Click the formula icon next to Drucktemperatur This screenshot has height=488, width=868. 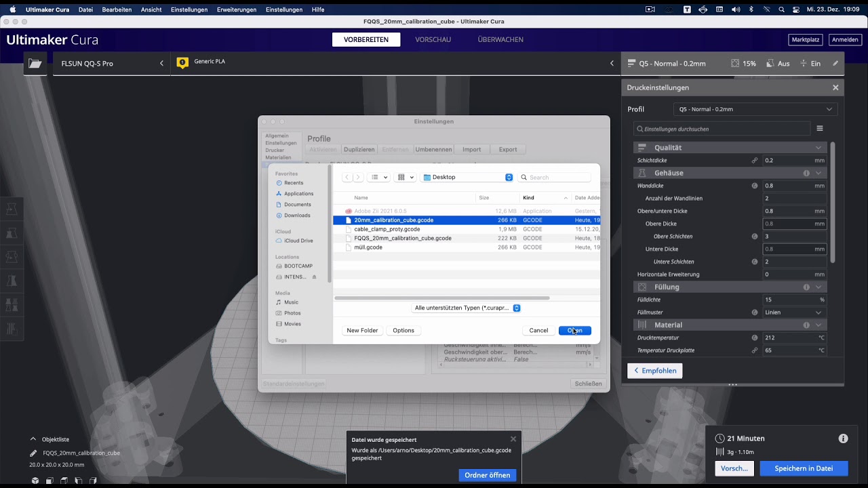tap(755, 338)
